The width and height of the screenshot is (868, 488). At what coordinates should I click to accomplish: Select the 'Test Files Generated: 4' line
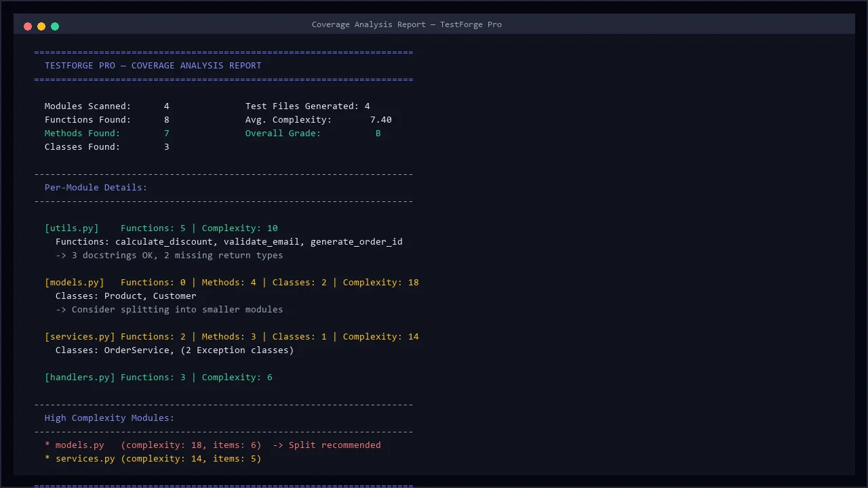click(308, 106)
